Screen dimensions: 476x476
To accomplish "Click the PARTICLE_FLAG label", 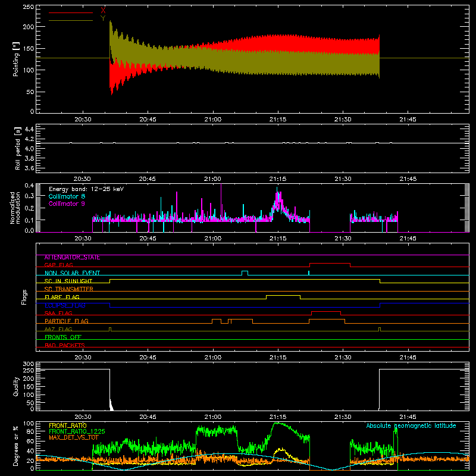I will 67,321.
